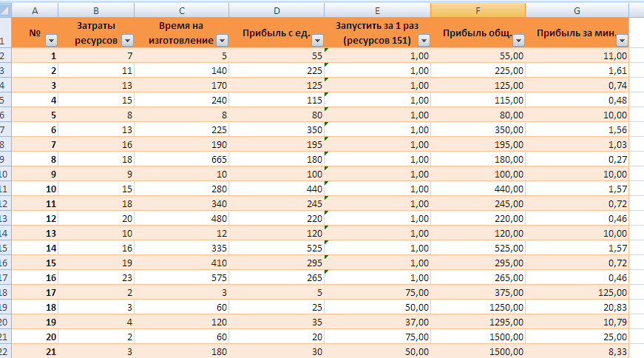
Task: Click profit per minute cell 10,79
Action: click(x=577, y=322)
